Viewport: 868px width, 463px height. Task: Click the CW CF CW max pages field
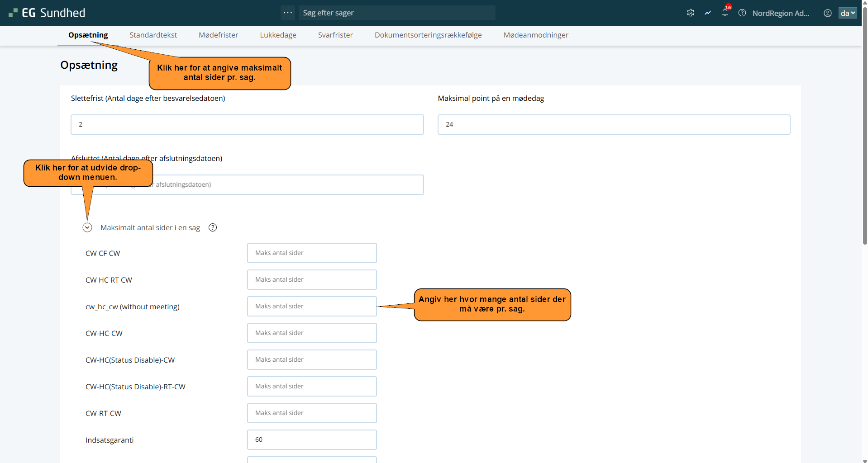click(312, 253)
